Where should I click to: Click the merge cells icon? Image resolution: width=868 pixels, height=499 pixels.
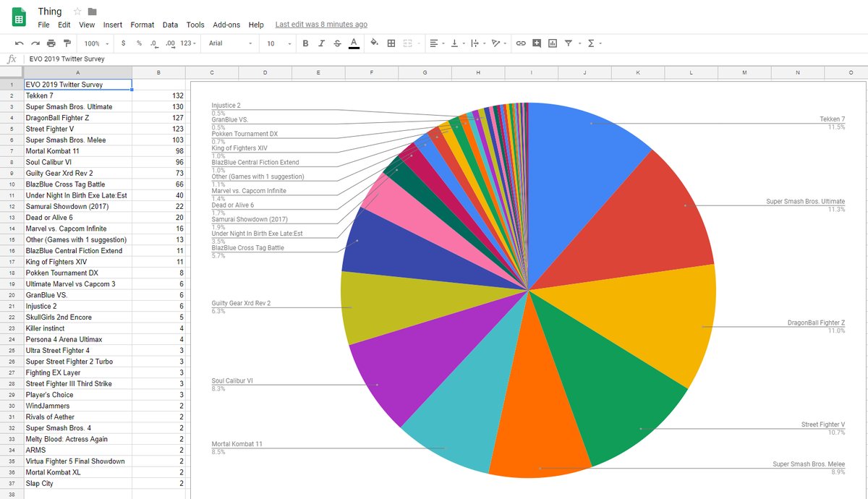pyautogui.click(x=407, y=43)
